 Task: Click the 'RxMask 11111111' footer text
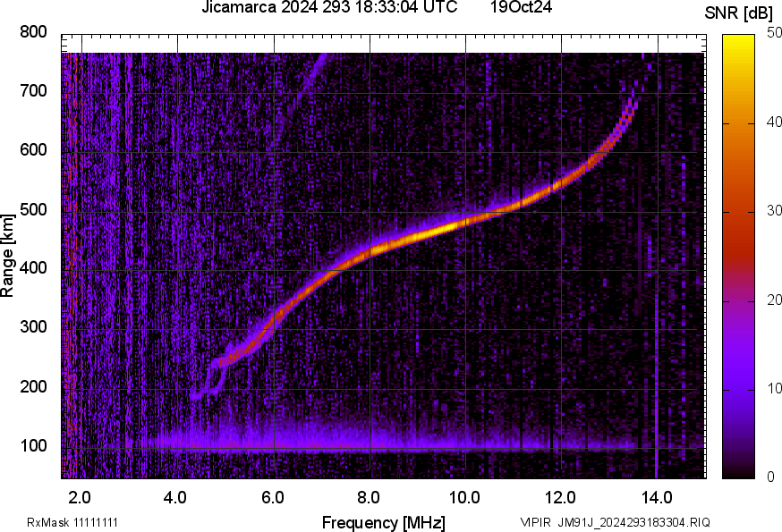click(x=72, y=522)
